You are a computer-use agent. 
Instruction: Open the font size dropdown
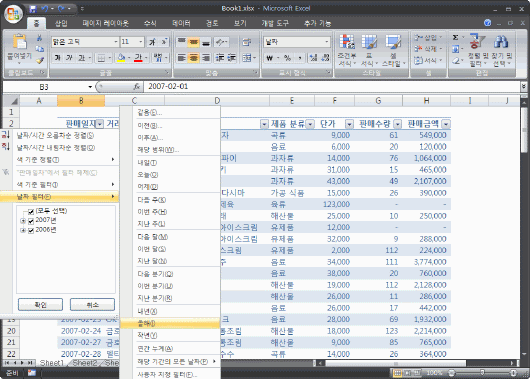[141, 42]
